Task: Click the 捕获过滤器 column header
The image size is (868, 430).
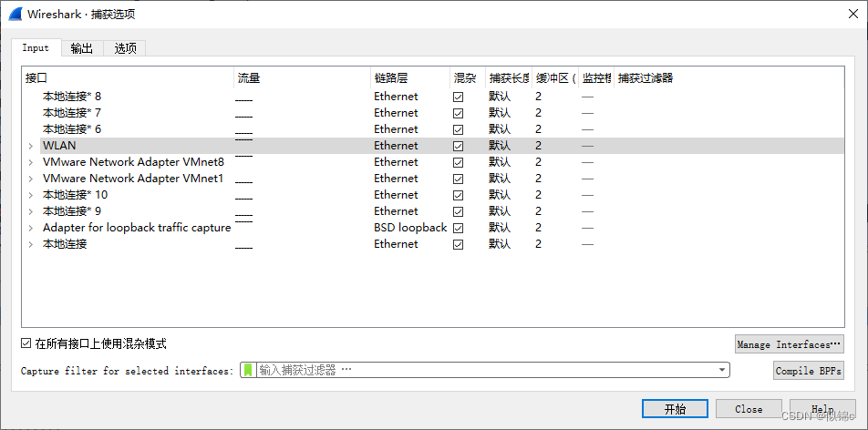Action: 729,78
